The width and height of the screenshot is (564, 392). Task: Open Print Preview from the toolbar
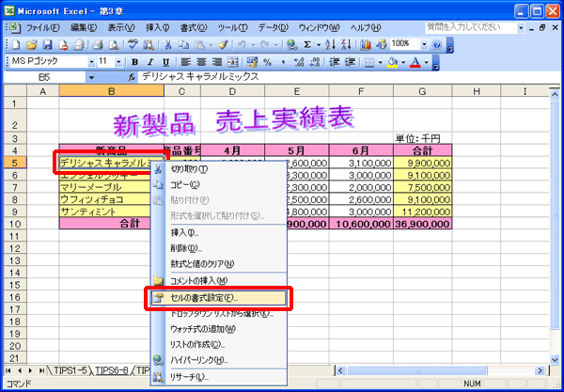pyautogui.click(x=114, y=44)
